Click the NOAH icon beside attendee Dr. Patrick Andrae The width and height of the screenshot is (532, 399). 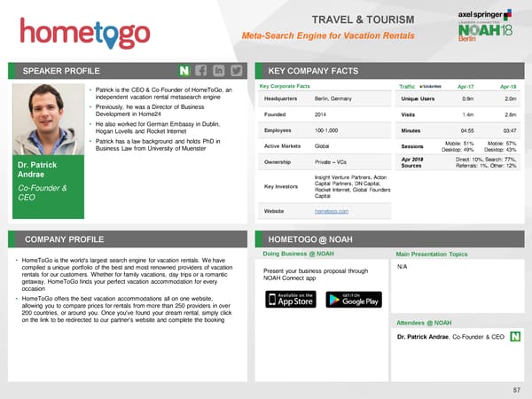pyautogui.click(x=515, y=336)
